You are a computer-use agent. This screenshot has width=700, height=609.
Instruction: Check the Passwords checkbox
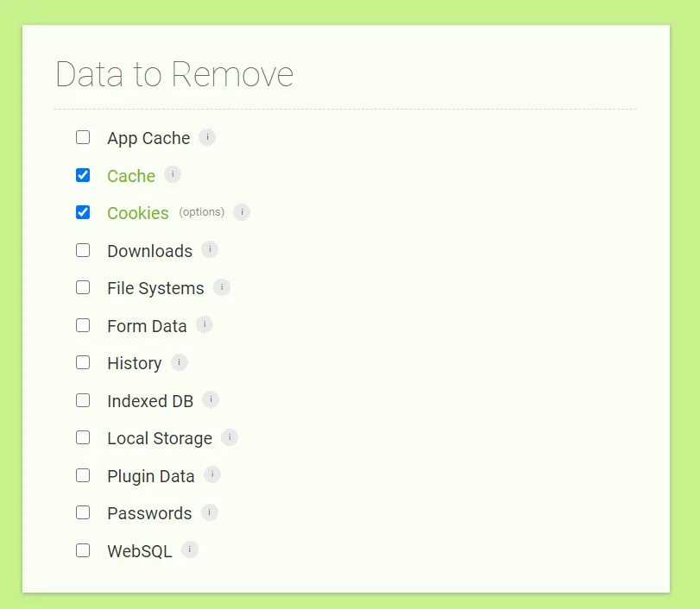pos(83,512)
